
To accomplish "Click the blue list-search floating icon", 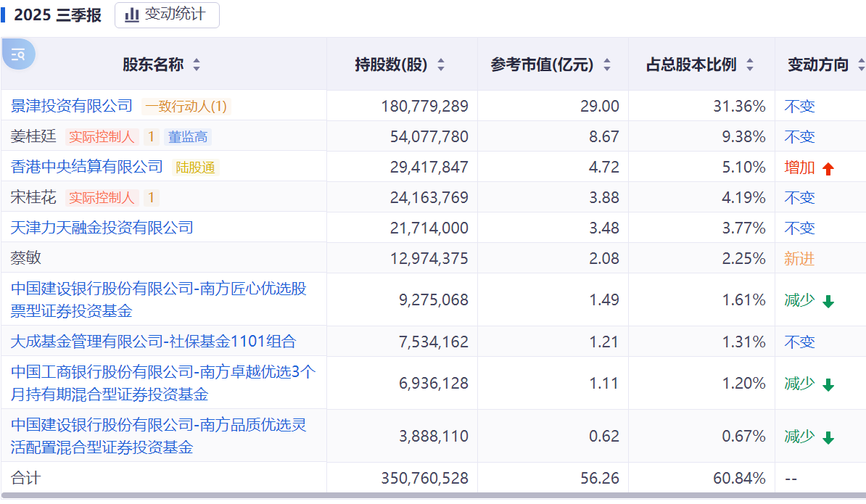I will click(x=18, y=54).
